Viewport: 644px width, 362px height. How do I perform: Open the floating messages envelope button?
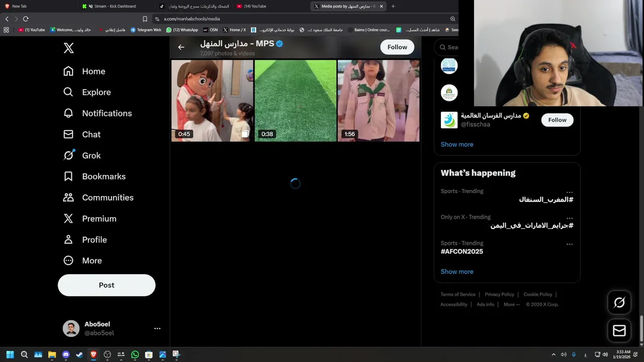pos(619,330)
